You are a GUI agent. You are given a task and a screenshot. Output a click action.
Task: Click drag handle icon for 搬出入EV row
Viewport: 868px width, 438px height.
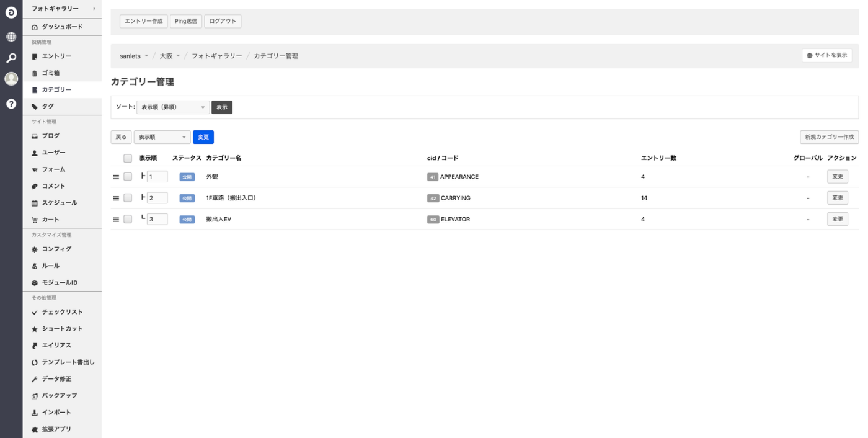point(115,219)
